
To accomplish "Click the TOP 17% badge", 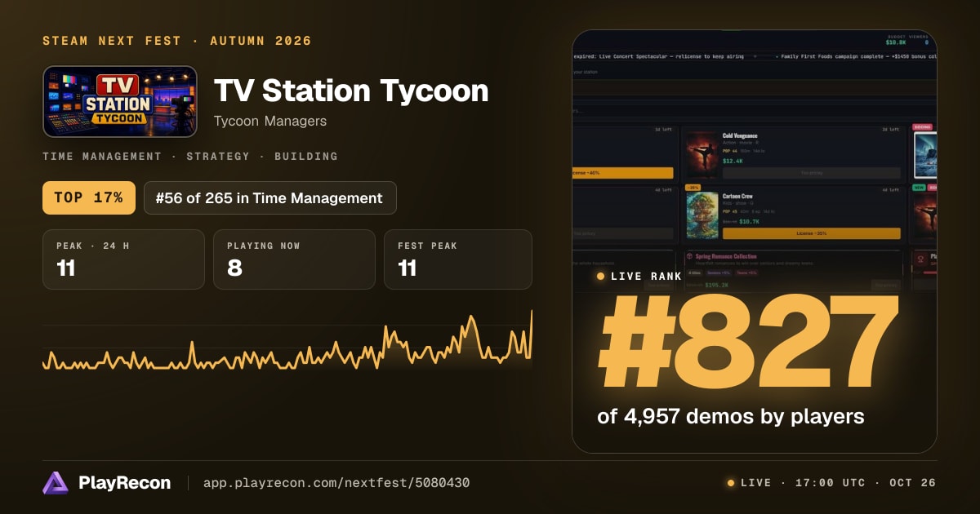I will (89, 197).
